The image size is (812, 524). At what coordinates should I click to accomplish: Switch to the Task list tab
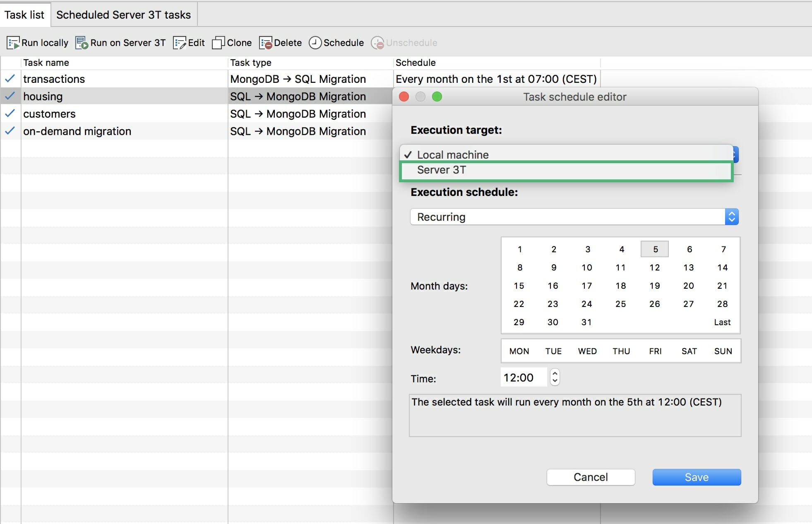point(25,14)
